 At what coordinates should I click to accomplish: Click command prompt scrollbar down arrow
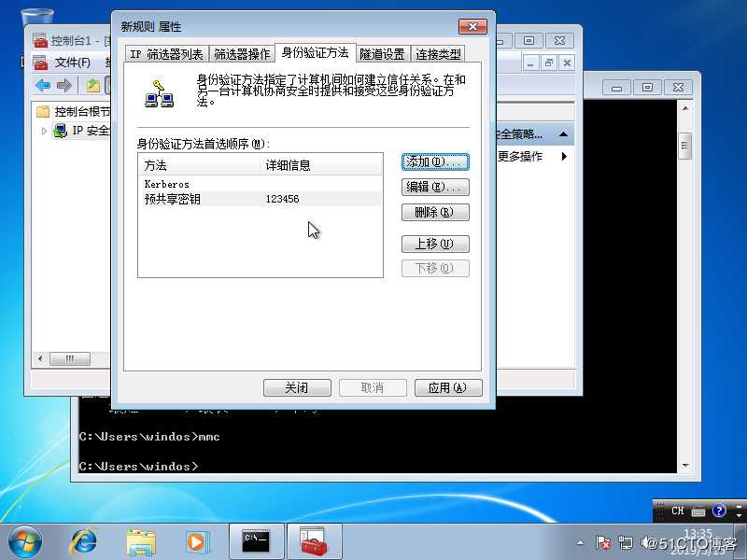point(685,465)
